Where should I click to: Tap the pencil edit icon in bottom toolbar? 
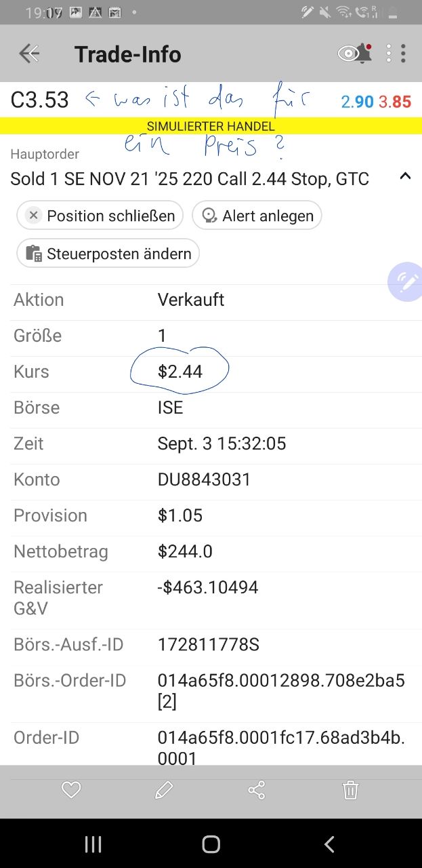pyautogui.click(x=164, y=790)
